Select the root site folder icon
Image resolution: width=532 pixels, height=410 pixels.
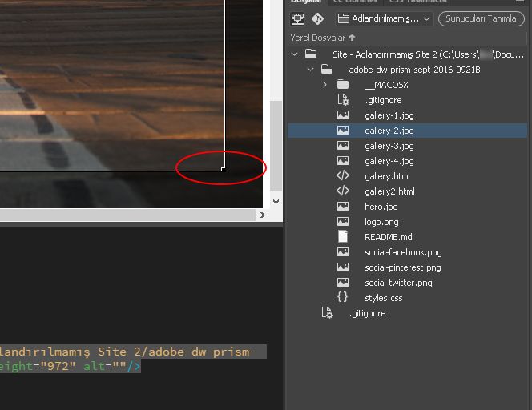click(310, 54)
